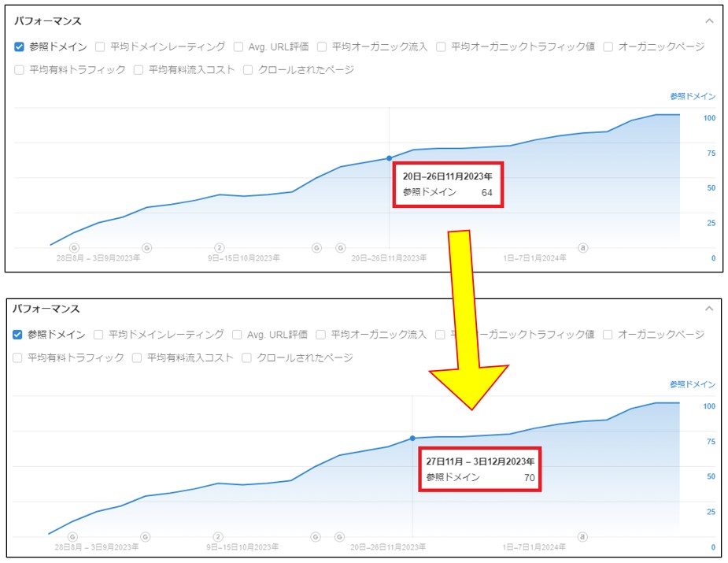Screen dimensions: 728x563
Task: Enable Avg. URL評価 in the upper panel
Action: (238, 46)
